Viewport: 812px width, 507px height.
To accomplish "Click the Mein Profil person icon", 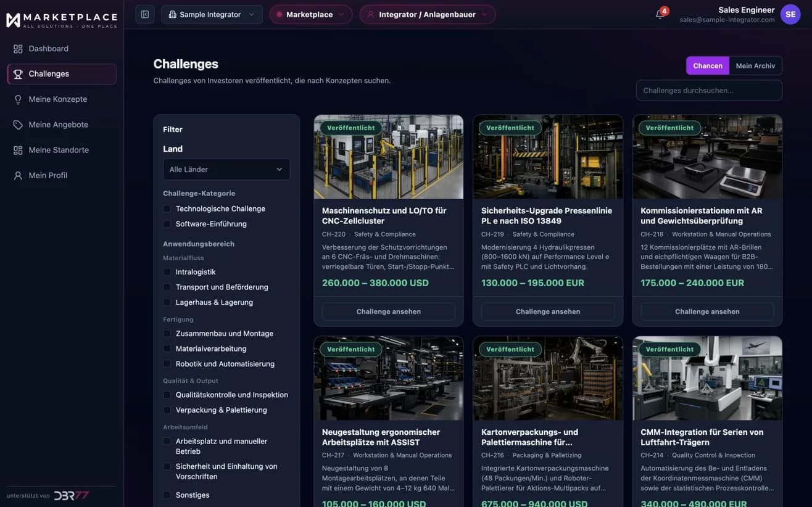I will coord(18,175).
